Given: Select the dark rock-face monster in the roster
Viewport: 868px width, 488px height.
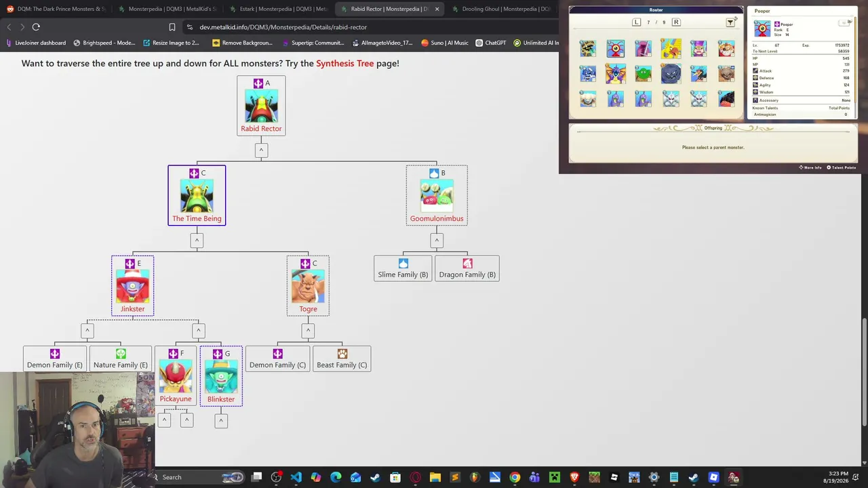Looking at the screenshot, I should 671,73.
